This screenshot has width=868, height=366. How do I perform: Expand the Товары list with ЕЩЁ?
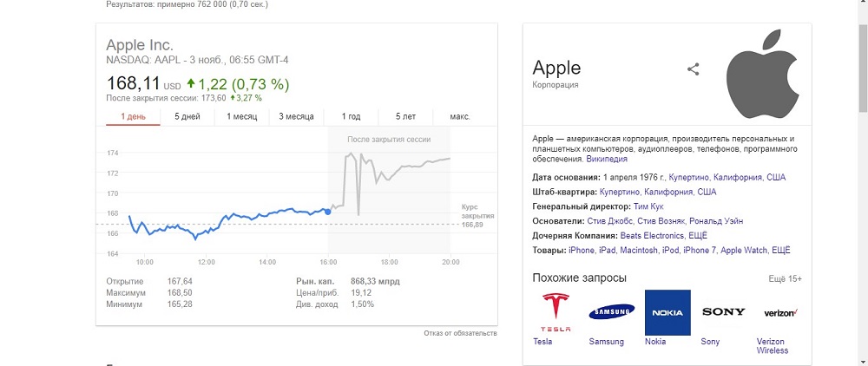coord(781,251)
